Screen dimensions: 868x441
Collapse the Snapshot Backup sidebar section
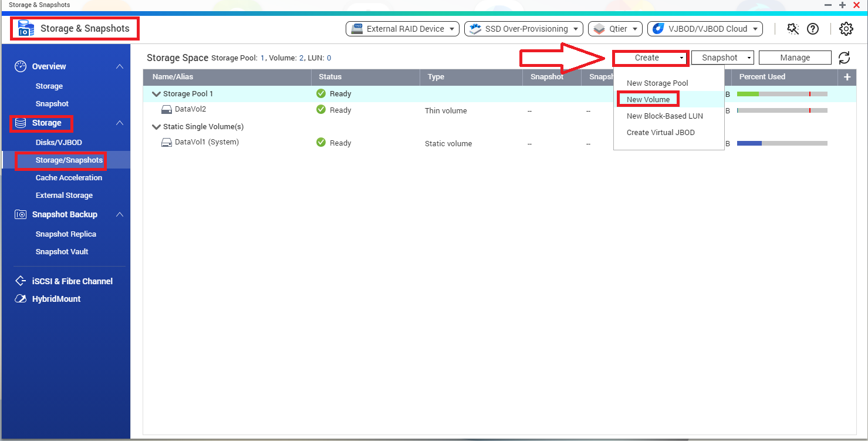click(120, 214)
